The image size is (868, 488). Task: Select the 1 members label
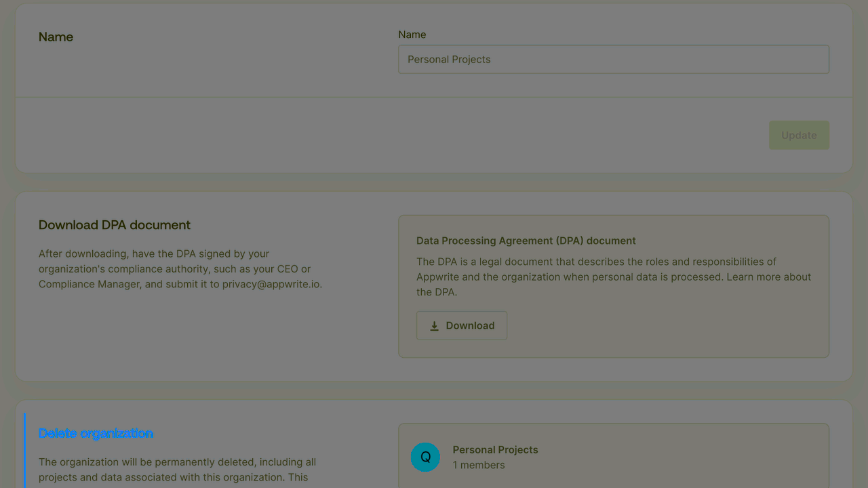click(479, 465)
